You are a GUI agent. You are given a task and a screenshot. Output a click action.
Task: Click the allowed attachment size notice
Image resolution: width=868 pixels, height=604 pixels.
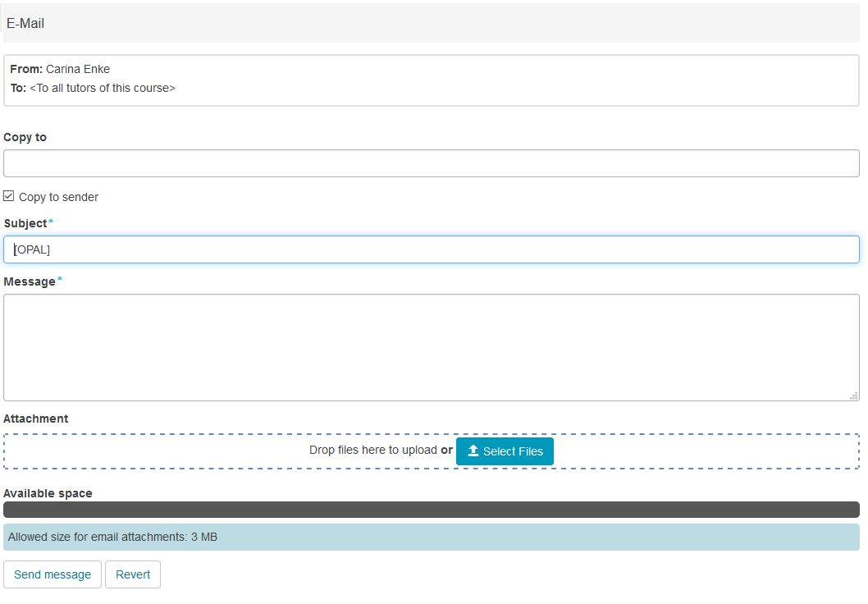coord(113,538)
